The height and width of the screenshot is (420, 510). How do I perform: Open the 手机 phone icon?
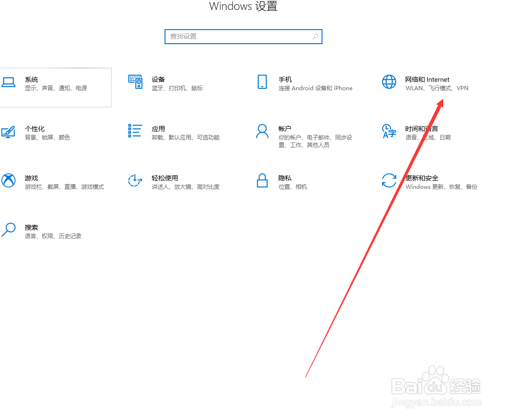262,82
